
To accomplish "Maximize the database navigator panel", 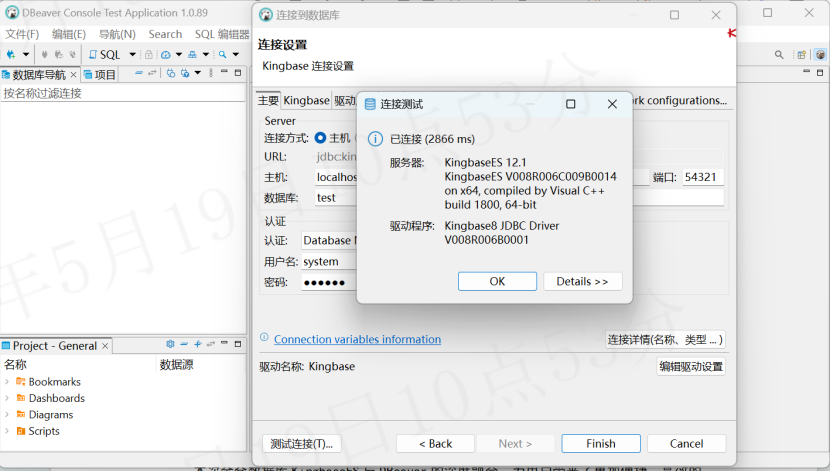I will pos(238,73).
